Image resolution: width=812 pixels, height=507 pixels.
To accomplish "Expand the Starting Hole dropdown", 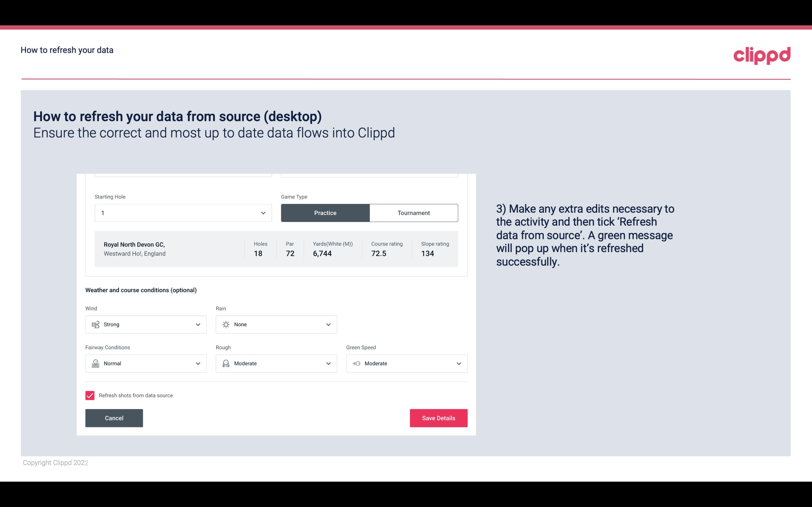I will (x=262, y=213).
